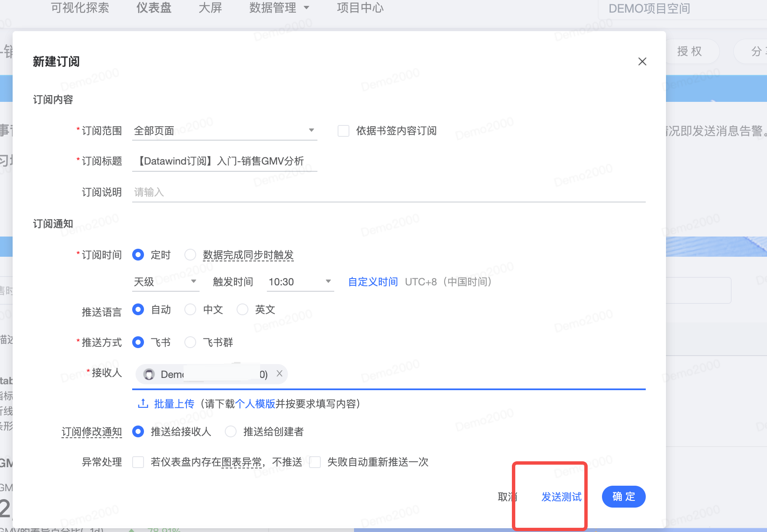Open the 10:30 trigger time dropdown
The width and height of the screenshot is (767, 532).
tap(301, 282)
